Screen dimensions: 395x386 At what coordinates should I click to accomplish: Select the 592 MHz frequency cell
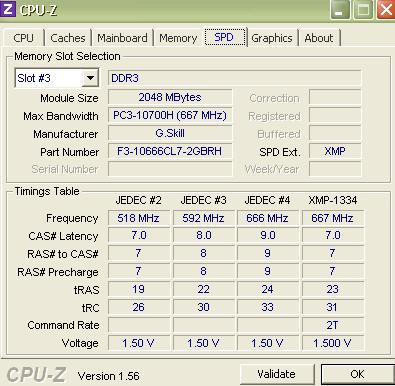(203, 218)
